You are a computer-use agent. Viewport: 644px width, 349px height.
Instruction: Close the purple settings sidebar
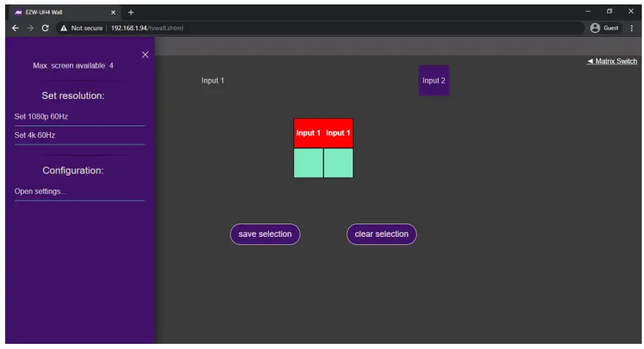(145, 55)
